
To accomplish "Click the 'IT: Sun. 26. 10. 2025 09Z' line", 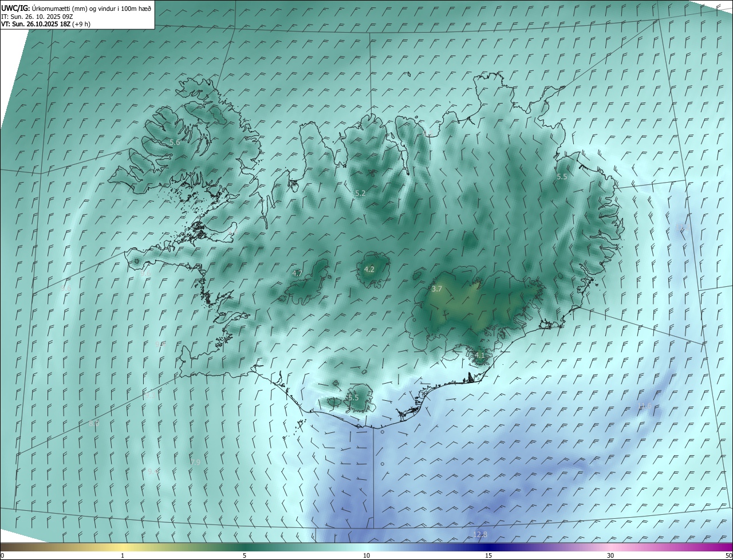I will [37, 16].
